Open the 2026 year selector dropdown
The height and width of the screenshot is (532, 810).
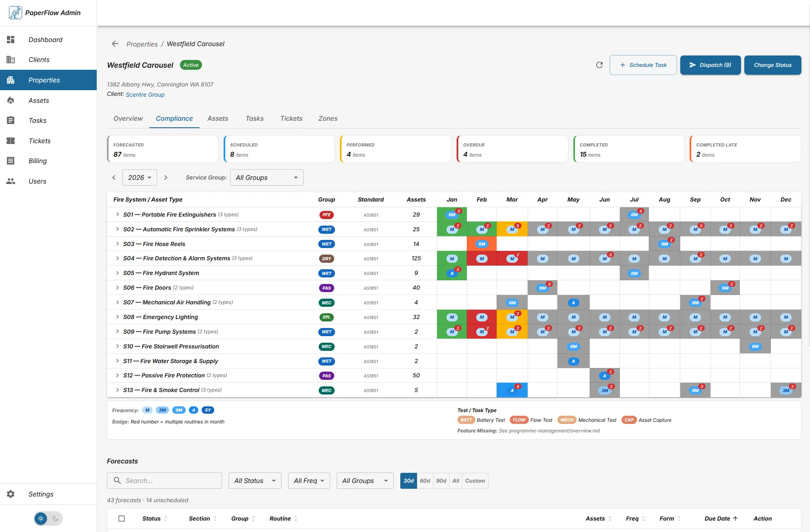[x=140, y=177]
